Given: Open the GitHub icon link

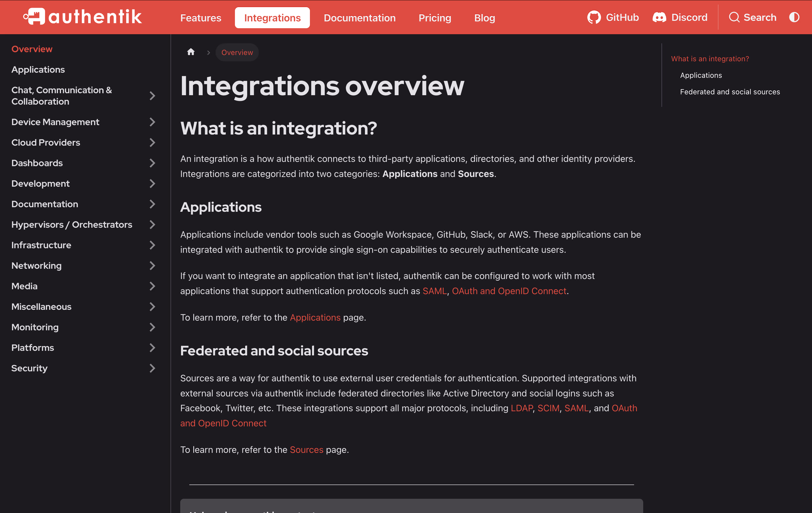Looking at the screenshot, I should tap(594, 17).
